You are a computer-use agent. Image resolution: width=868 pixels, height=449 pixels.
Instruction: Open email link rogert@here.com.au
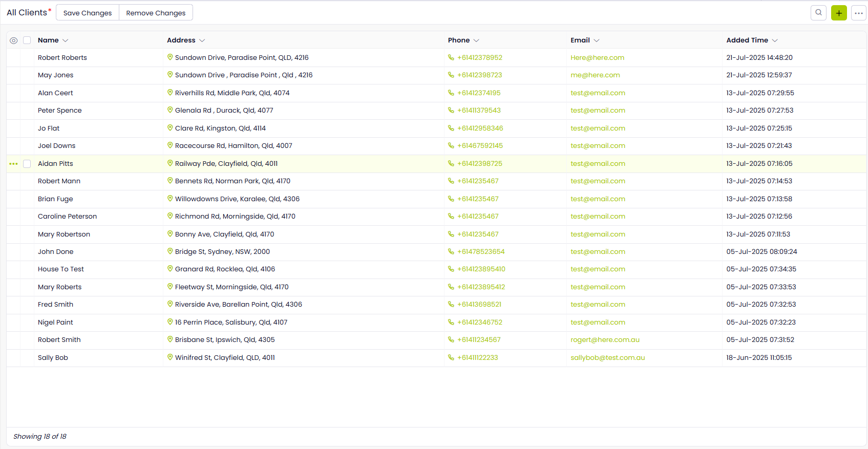(605, 340)
